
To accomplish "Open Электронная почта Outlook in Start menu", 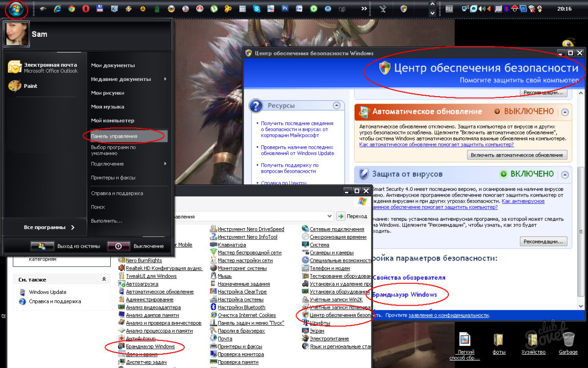I will tap(44, 68).
